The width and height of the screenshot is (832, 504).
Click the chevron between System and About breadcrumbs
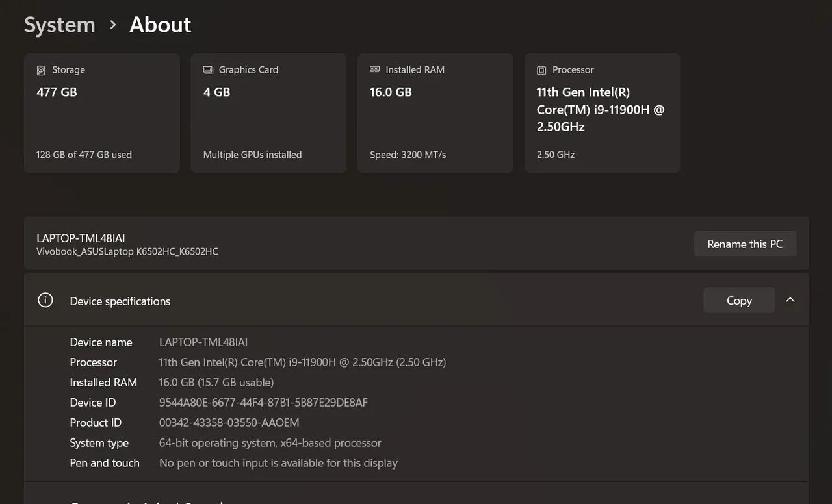(112, 25)
